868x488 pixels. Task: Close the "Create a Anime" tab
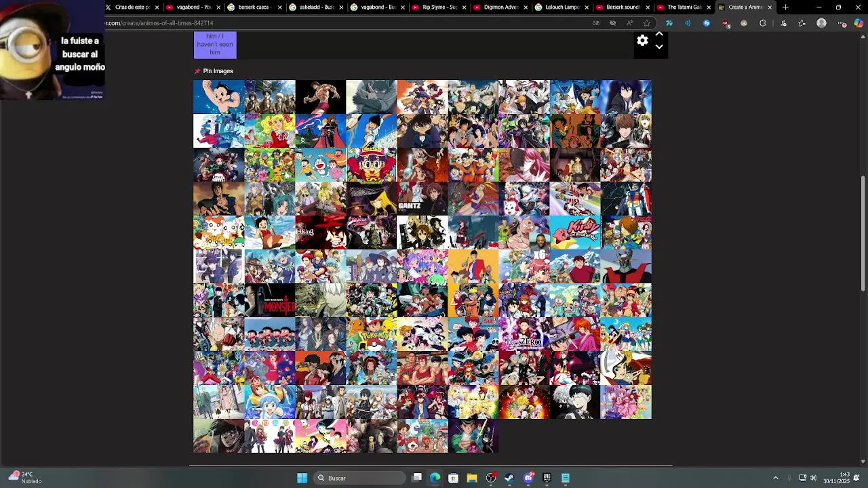(x=770, y=7)
